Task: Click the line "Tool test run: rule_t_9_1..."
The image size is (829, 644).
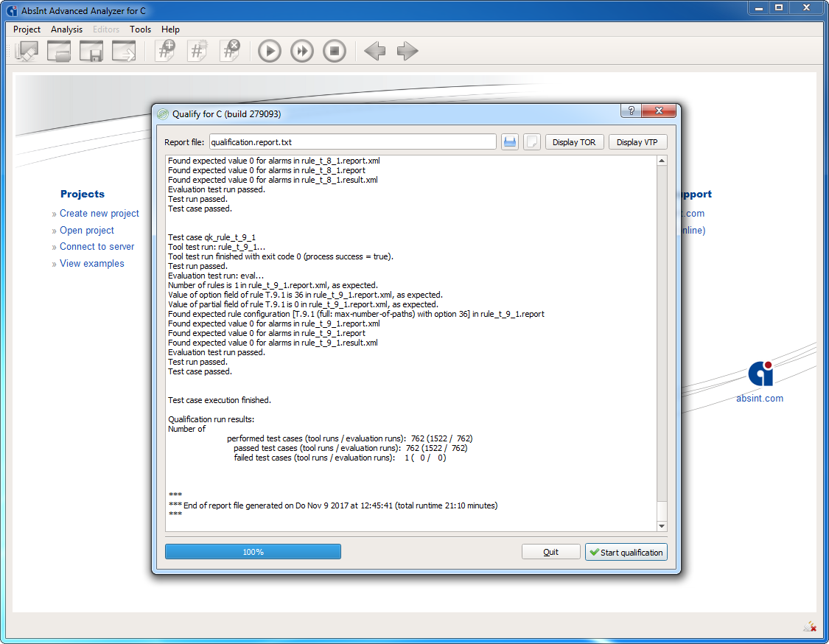Action: [x=217, y=247]
